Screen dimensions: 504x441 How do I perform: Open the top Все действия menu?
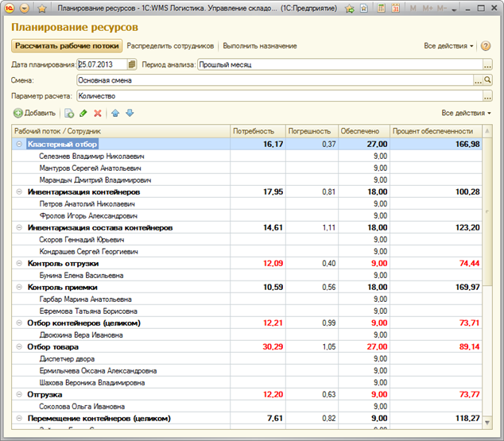tap(449, 46)
